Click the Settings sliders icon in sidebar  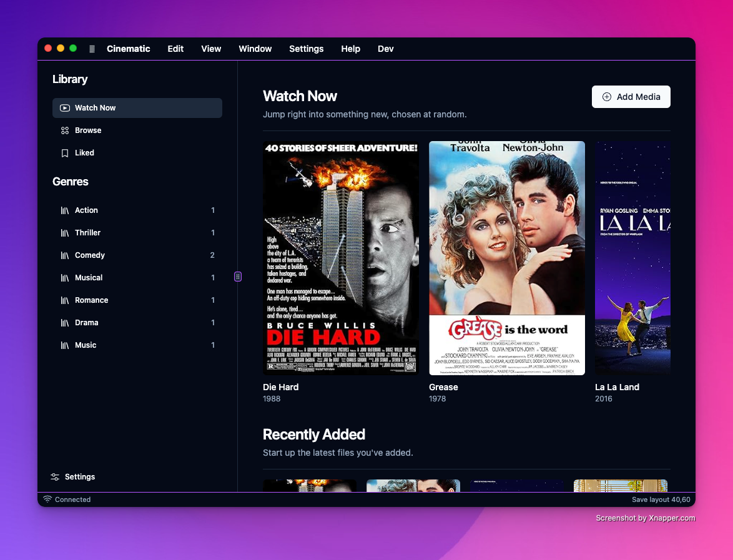(x=55, y=477)
